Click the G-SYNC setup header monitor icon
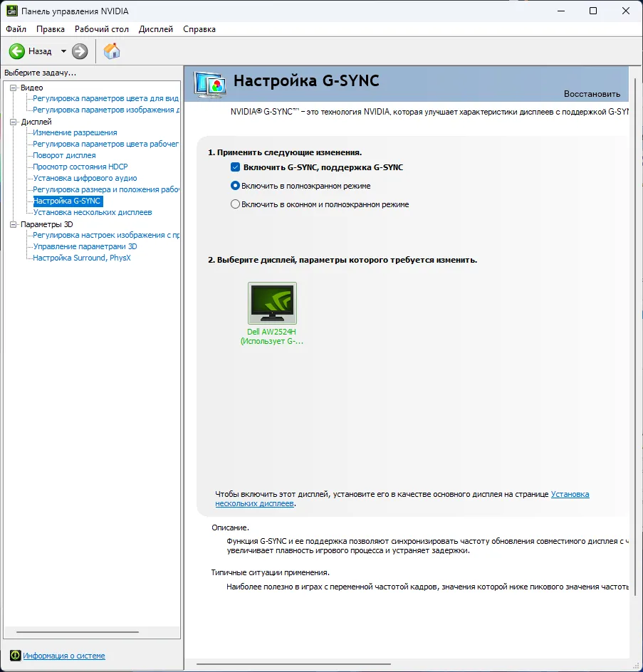Image resolution: width=643 pixels, height=672 pixels. point(210,84)
